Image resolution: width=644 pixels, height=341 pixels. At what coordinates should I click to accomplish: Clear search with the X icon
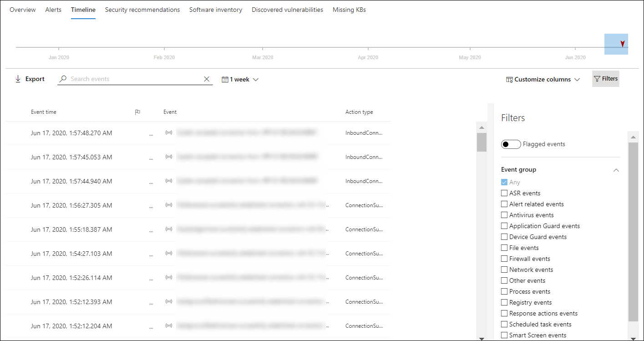point(207,79)
